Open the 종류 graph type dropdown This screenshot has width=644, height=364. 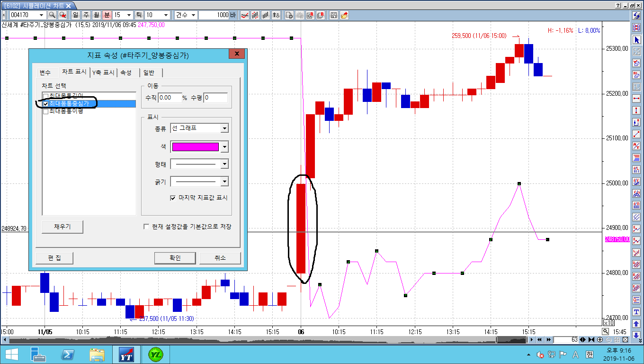click(224, 128)
